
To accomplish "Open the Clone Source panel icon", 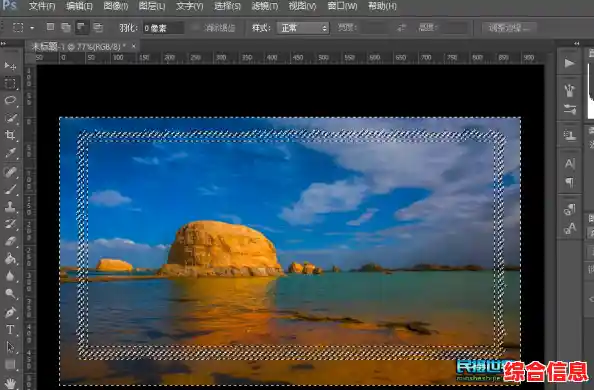I will pyautogui.click(x=569, y=135).
